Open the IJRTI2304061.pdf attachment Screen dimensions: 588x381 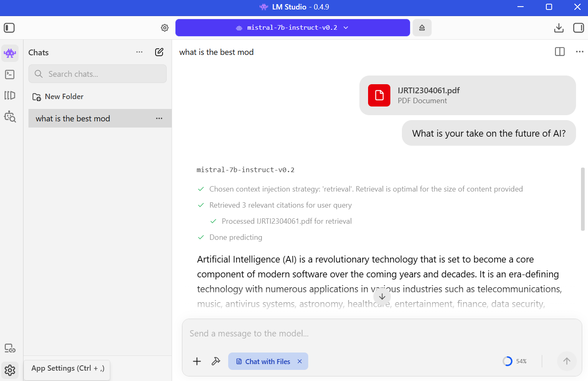468,95
